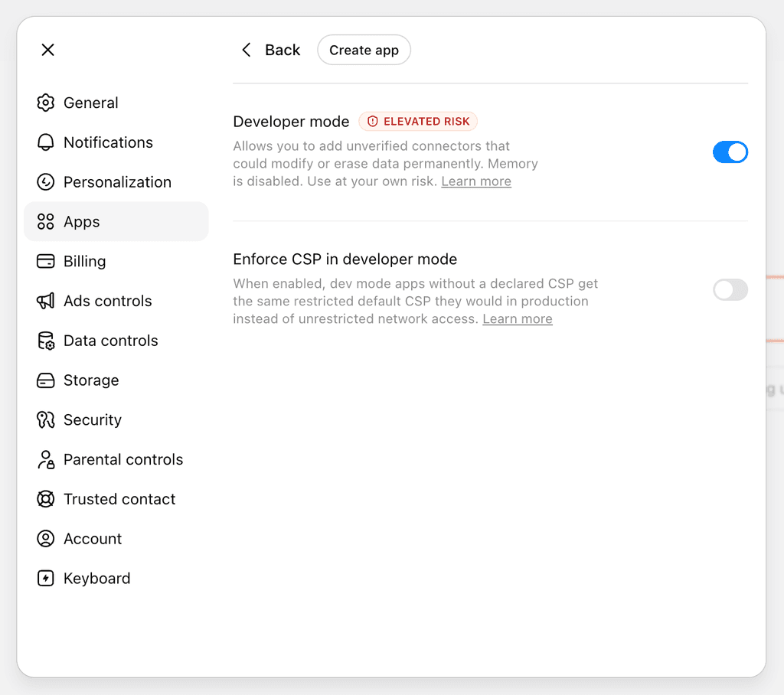This screenshot has width=784, height=695.
Task: Click the Keyboard lightning icon
Action: [45, 579]
